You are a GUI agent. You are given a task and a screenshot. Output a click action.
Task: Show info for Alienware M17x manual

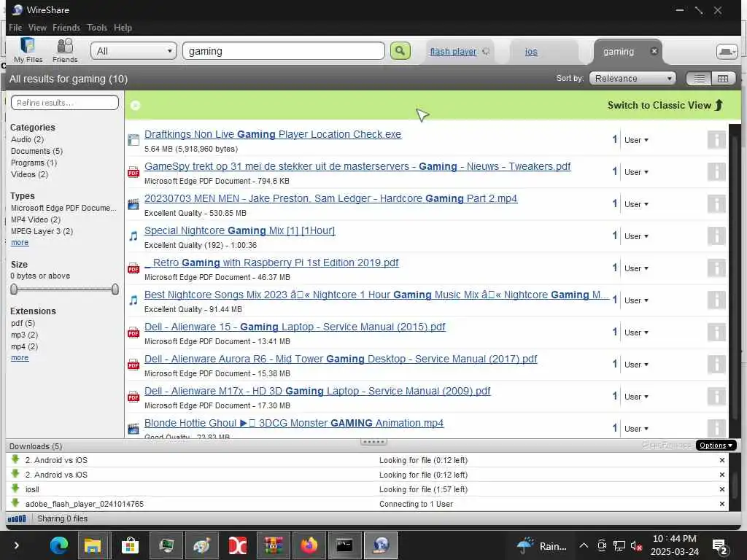(716, 396)
